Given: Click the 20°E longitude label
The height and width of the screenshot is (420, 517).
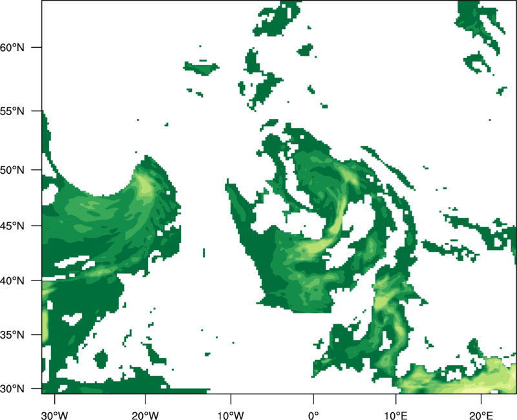Looking at the screenshot, I should point(481,415).
